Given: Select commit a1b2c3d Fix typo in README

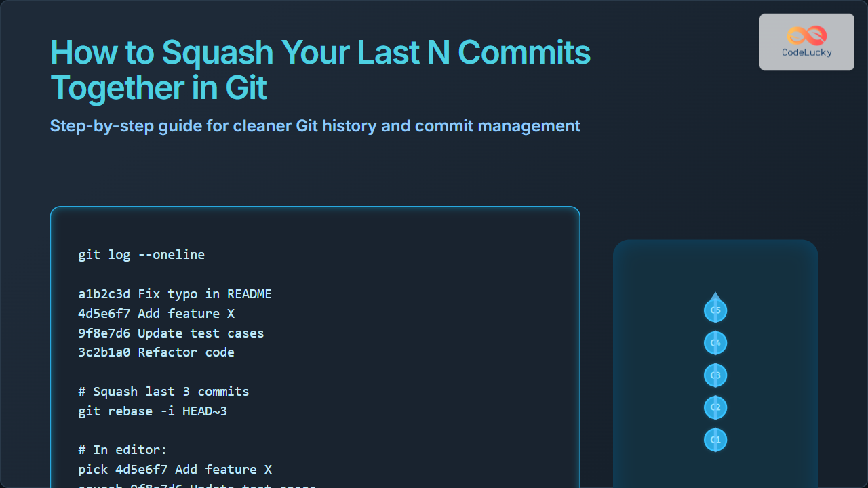Looking at the screenshot, I should [x=174, y=294].
